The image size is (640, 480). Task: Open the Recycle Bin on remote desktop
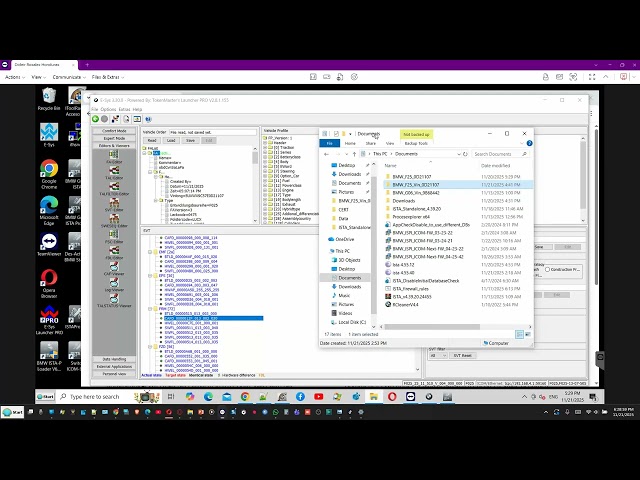pyautogui.click(x=49, y=99)
